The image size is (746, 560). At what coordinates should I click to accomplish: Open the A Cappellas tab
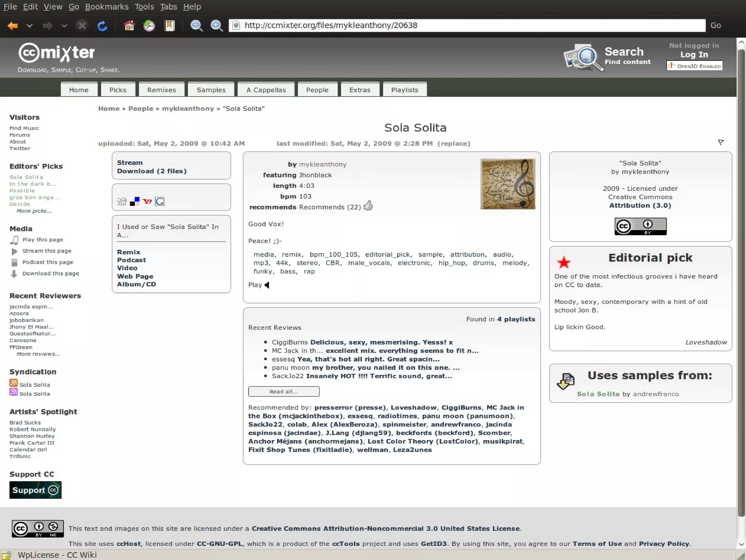[266, 90]
